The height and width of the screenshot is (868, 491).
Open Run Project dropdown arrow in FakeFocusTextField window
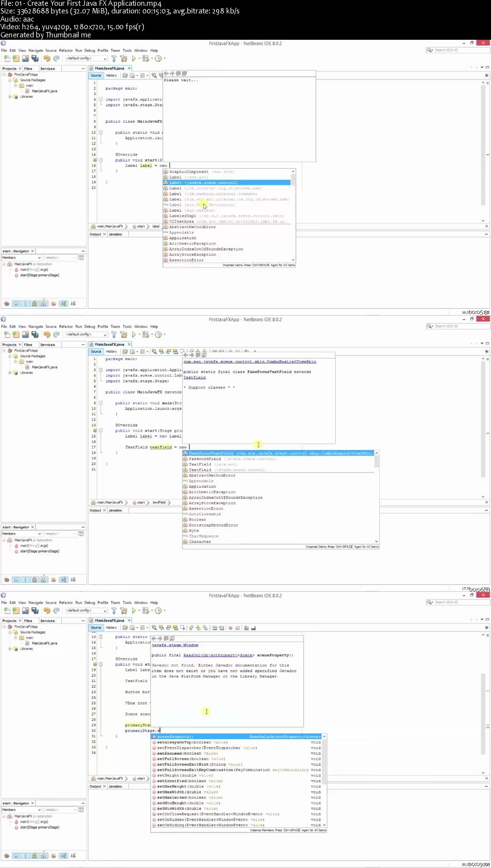(x=140, y=335)
